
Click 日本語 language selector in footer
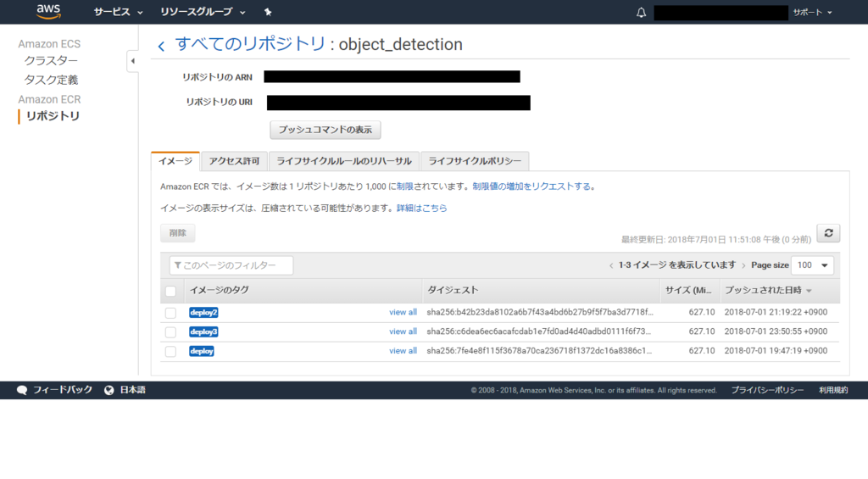click(x=132, y=390)
